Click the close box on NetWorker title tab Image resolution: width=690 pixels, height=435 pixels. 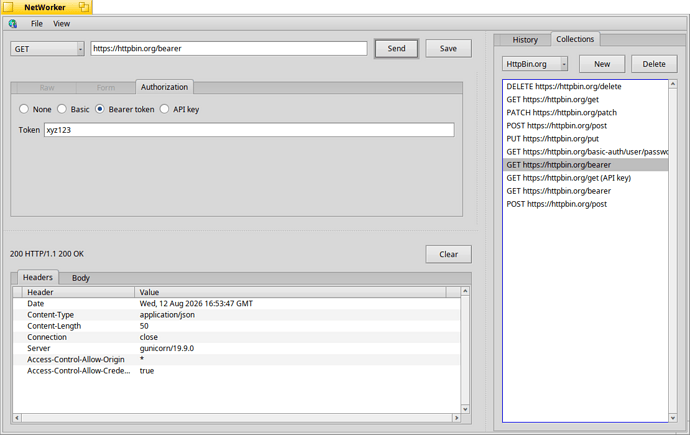click(8, 7)
